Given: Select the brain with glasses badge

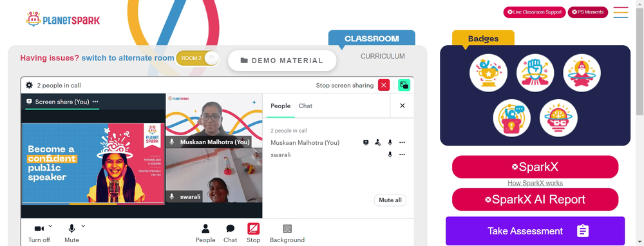Looking at the screenshot, I should (x=558, y=118).
